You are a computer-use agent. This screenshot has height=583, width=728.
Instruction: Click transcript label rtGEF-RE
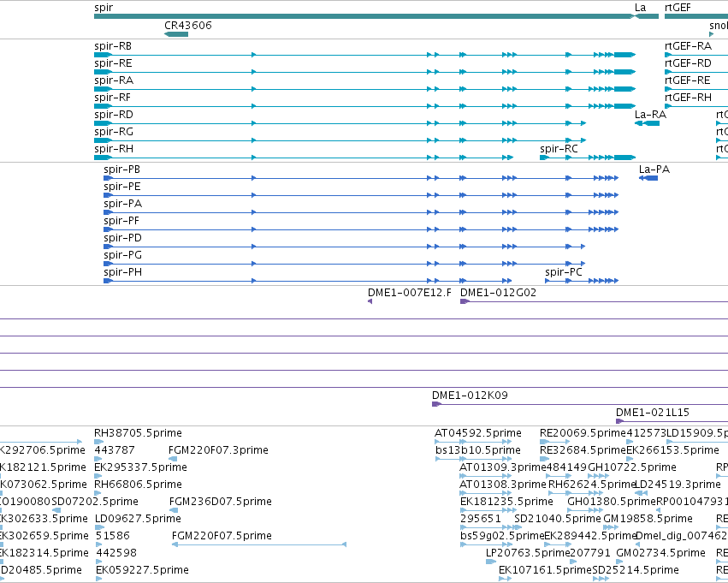point(688,80)
